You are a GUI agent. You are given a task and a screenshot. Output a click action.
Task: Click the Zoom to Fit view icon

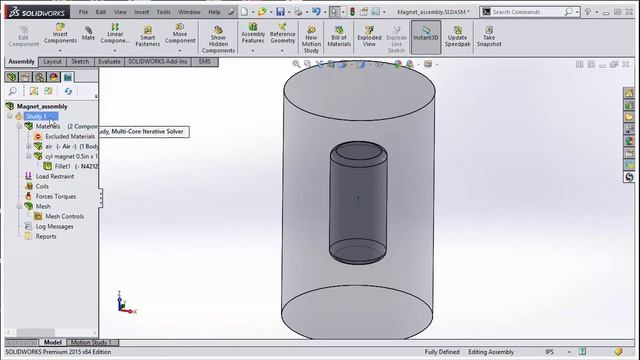click(296, 64)
